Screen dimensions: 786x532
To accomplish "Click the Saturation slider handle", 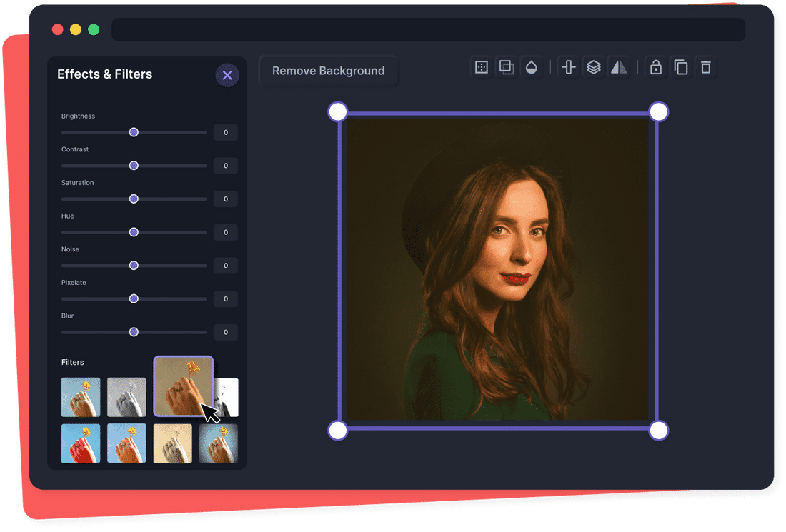I will click(134, 199).
